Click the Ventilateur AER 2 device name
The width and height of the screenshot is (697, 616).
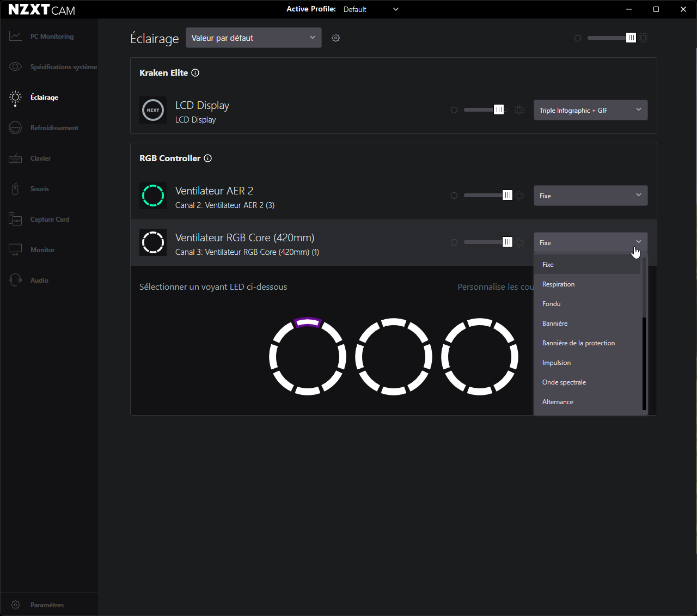coord(215,191)
